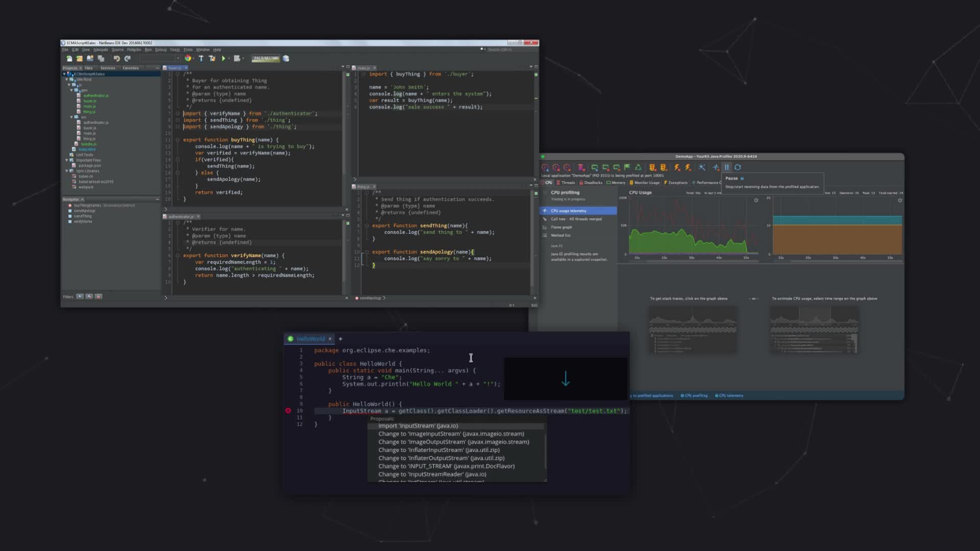This screenshot has height=551, width=980.
Task: Toggle the second Navigator filter button
Action: 89,296
